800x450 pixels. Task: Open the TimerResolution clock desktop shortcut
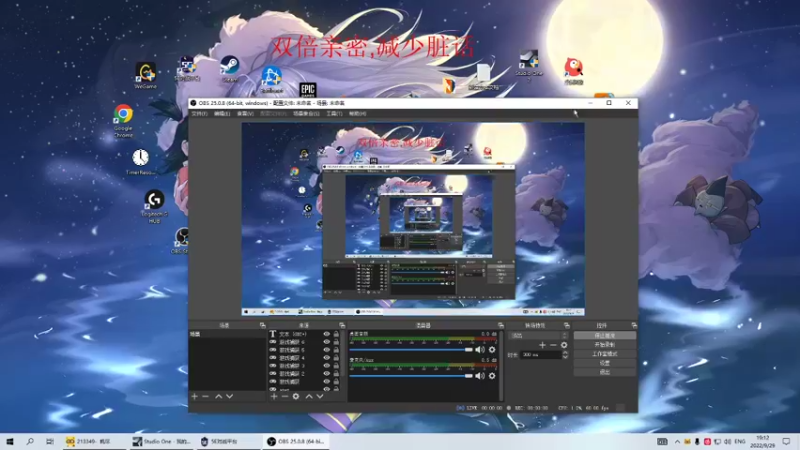pos(140,162)
